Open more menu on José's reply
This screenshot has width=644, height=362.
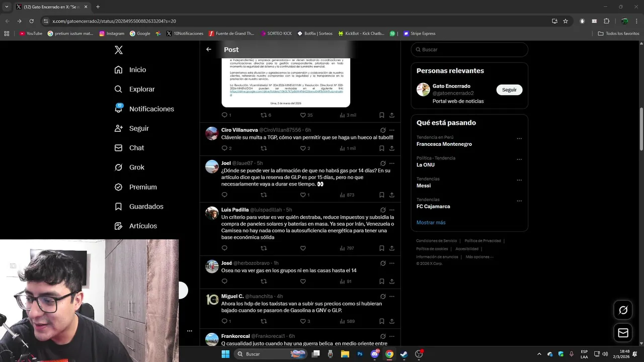coord(392,263)
